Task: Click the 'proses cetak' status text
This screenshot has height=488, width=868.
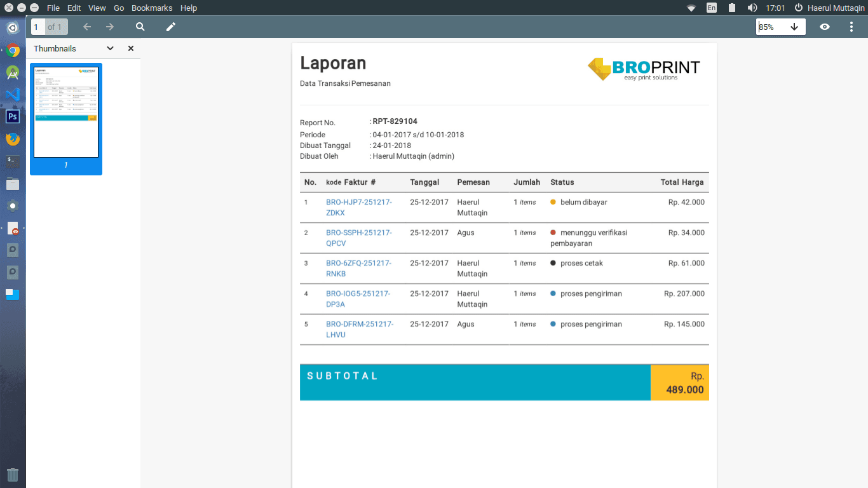Action: tap(582, 263)
